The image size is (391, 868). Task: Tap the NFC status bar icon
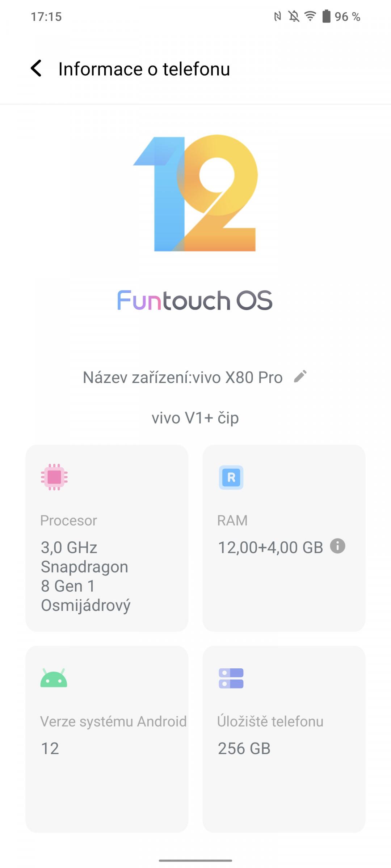(277, 16)
